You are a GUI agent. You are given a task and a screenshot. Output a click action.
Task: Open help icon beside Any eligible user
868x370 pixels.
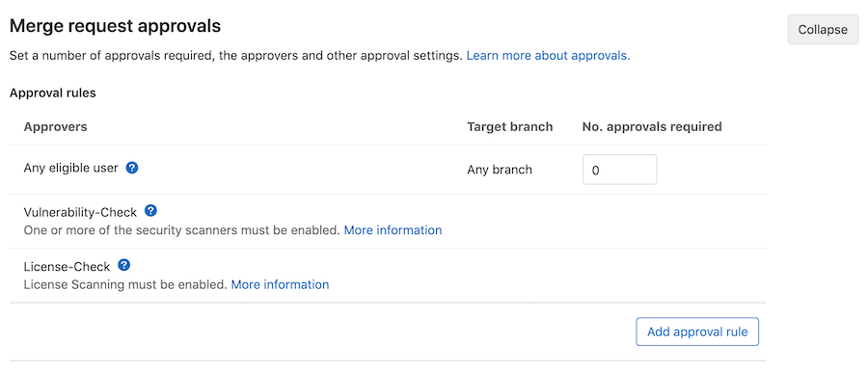pos(132,168)
